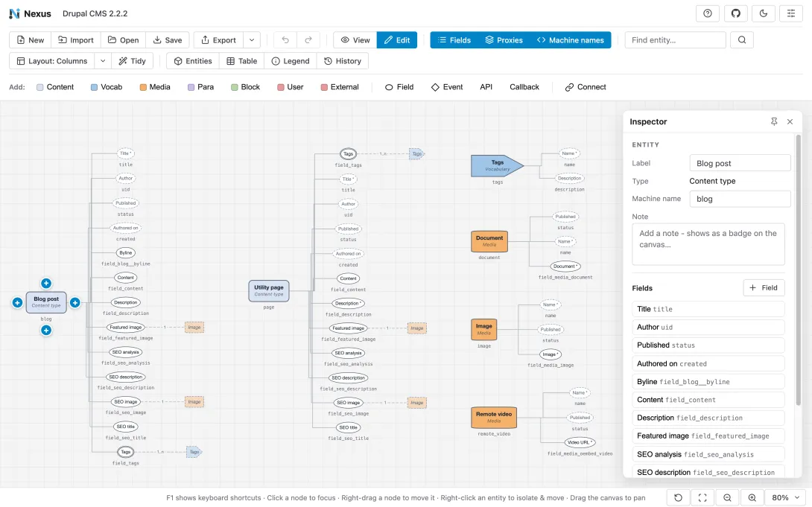Save the current diagram

coord(168,40)
